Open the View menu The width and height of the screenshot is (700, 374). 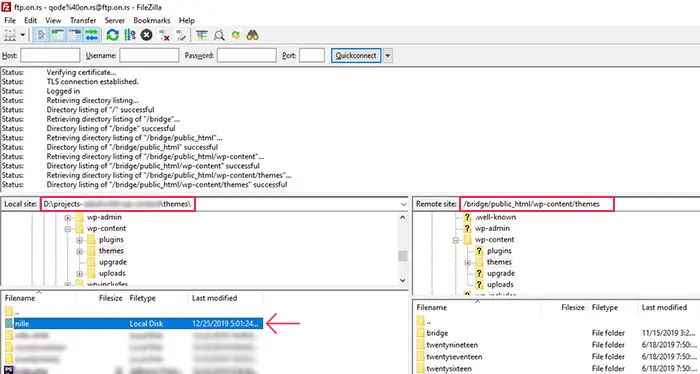53,21
